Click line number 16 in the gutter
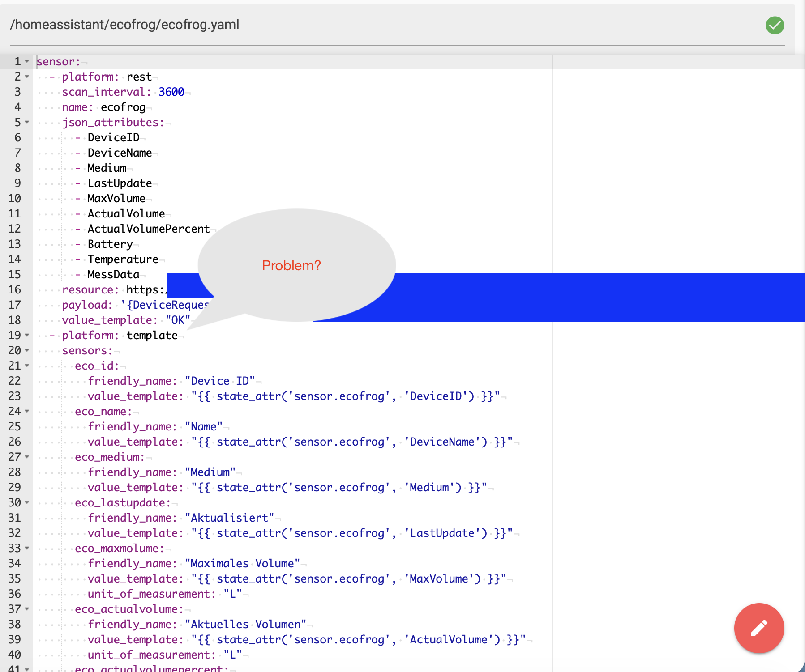Image resolution: width=805 pixels, height=672 pixels. pos(14,289)
